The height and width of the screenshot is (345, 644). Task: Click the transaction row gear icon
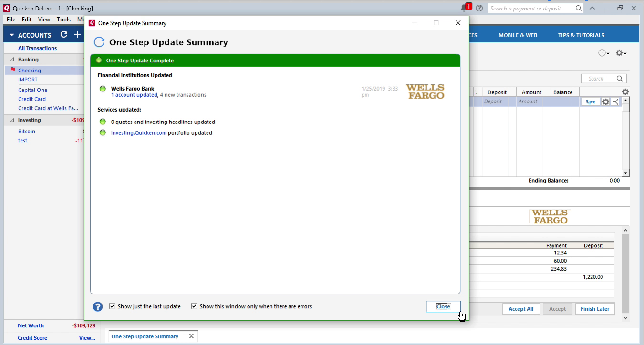[x=606, y=101]
